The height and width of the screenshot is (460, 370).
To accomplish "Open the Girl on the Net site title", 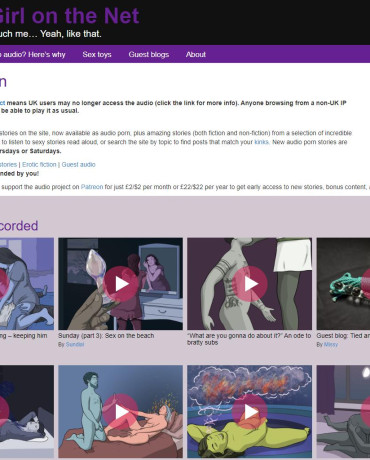I will click(68, 16).
